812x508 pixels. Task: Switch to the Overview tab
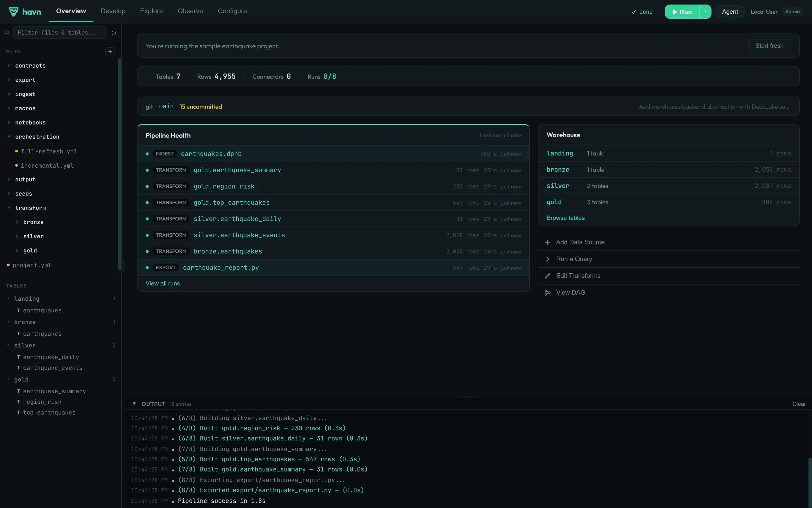(x=71, y=11)
